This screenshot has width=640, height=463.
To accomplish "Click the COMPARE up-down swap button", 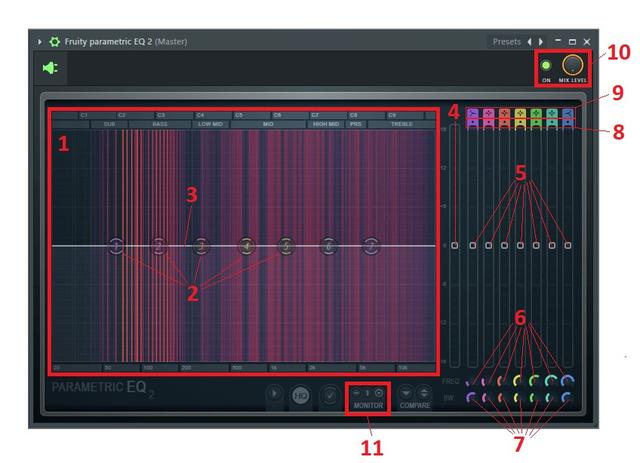I will (424, 393).
